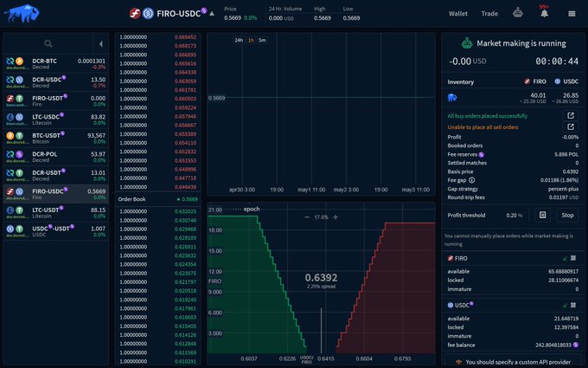
Task: Stop the market making bot
Action: point(567,215)
